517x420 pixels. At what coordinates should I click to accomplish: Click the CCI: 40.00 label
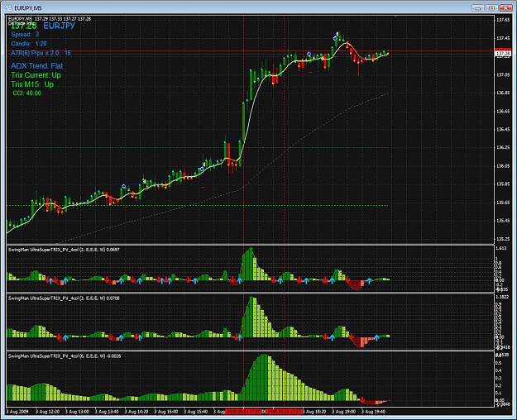(27, 93)
